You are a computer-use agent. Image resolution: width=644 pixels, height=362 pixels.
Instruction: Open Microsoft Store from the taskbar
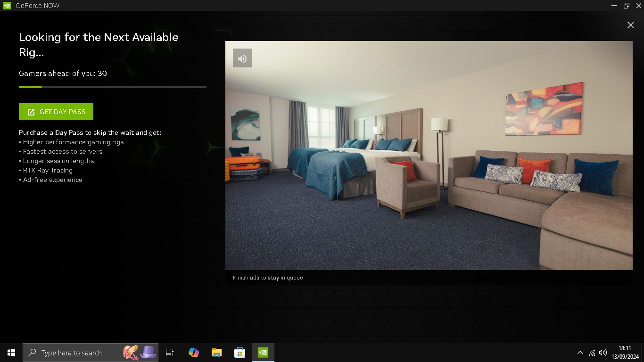(x=239, y=353)
